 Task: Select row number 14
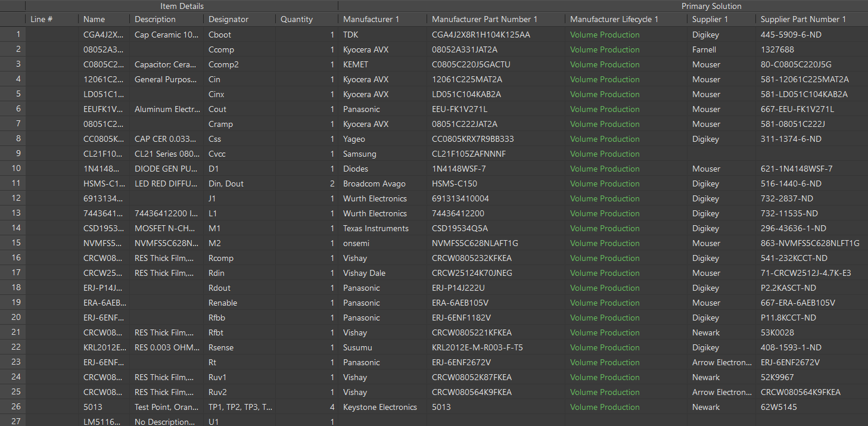pyautogui.click(x=13, y=228)
